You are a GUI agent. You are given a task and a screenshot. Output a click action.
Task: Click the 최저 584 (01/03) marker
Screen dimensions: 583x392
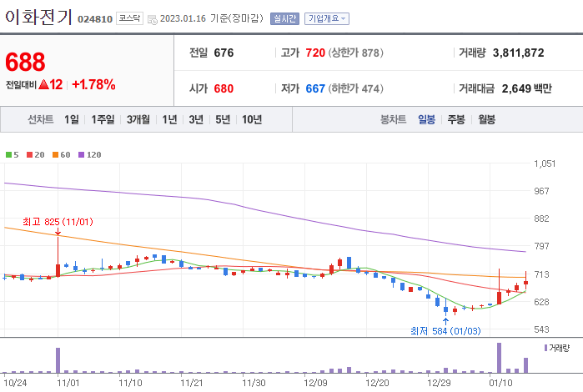coord(445,330)
